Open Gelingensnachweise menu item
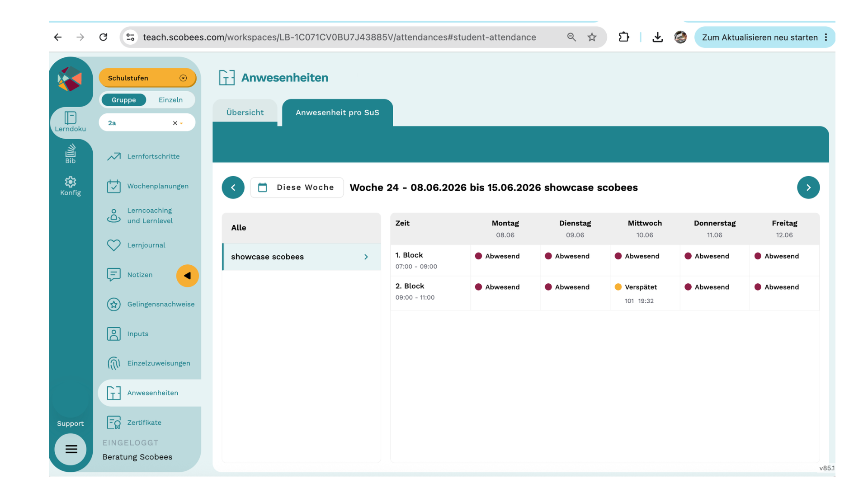The image size is (868, 488). pos(161,304)
